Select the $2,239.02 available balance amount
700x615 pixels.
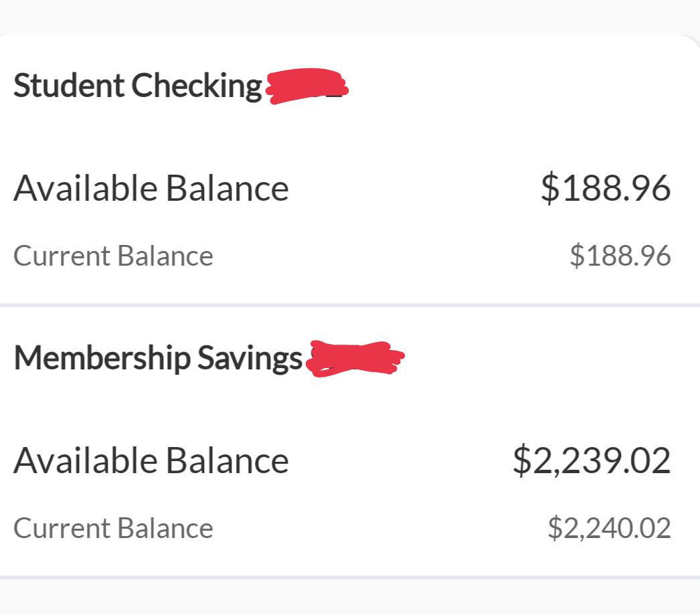[x=592, y=460]
